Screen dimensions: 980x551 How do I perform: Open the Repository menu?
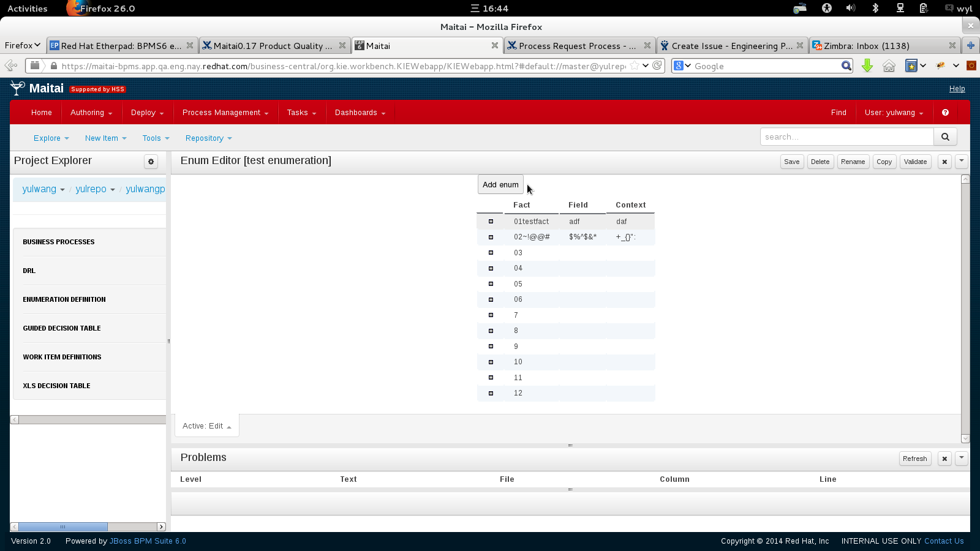pyautogui.click(x=209, y=138)
